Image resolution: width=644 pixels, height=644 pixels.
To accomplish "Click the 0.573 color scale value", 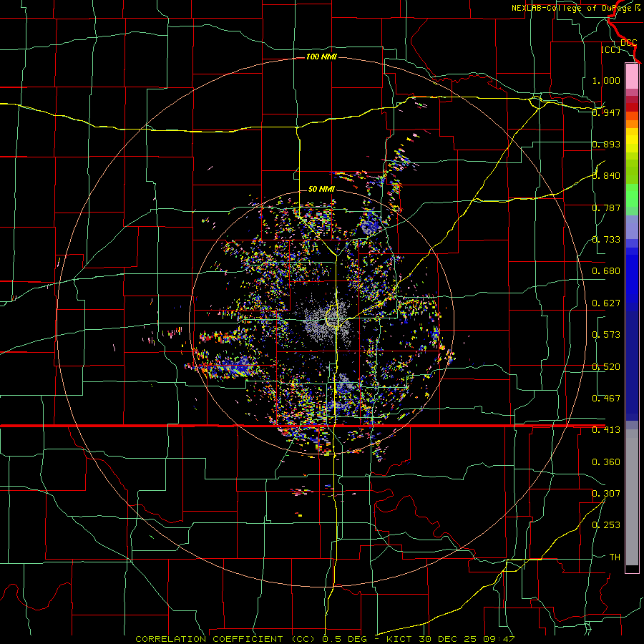I will [x=606, y=335].
